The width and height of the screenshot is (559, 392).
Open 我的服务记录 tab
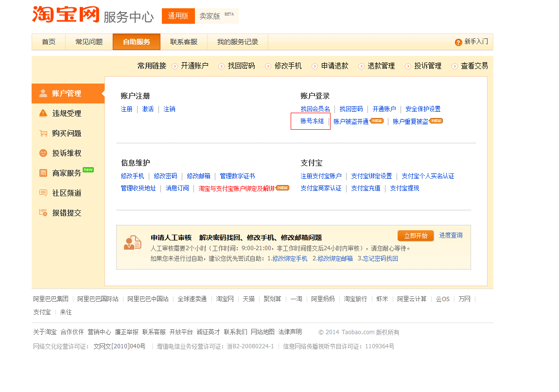[237, 42]
